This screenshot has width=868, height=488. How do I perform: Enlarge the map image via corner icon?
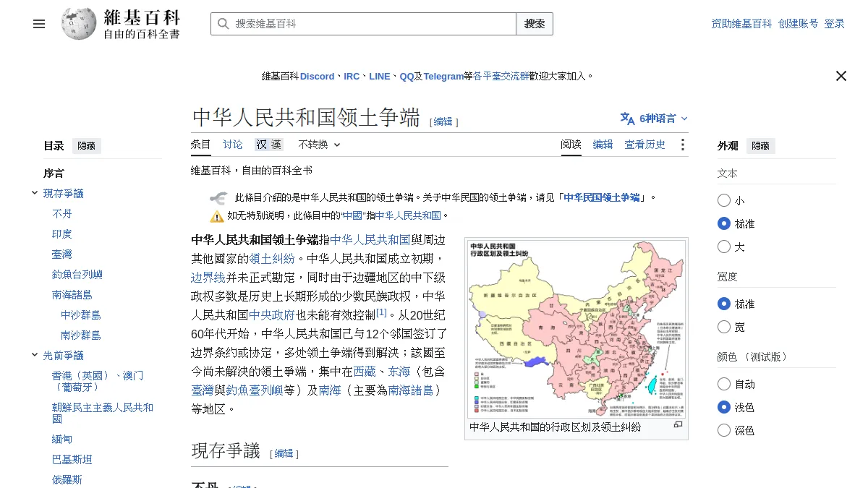678,425
